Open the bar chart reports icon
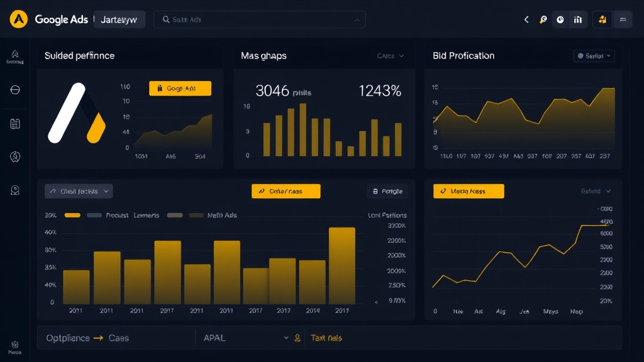The image size is (644, 362). (x=578, y=19)
